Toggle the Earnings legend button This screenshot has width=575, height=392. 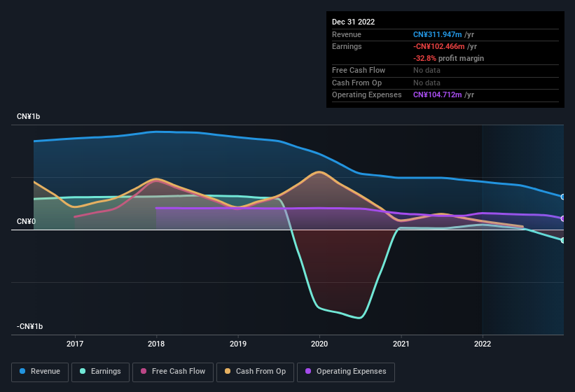click(x=100, y=372)
